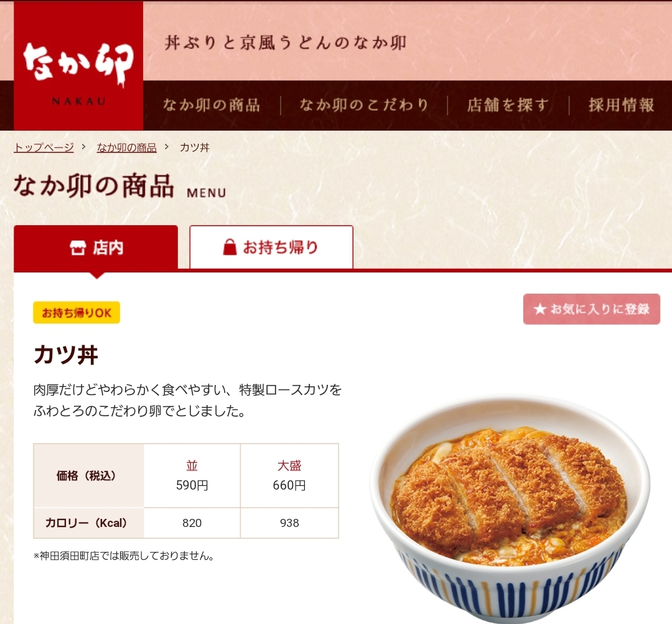Click the カツ丼 bowl product image
Image resolution: width=672 pixels, height=624 pixels.
[510, 508]
